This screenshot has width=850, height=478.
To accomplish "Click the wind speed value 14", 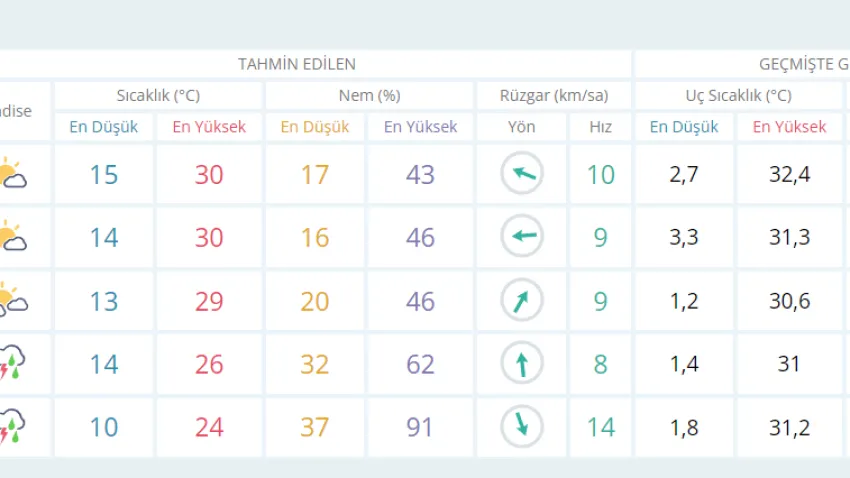I will pyautogui.click(x=600, y=427).
